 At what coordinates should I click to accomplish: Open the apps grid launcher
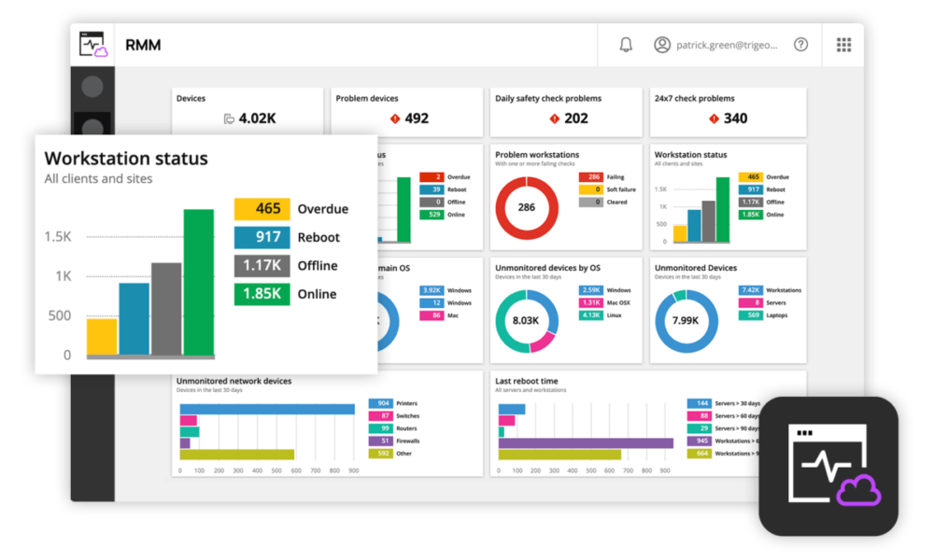tap(843, 45)
